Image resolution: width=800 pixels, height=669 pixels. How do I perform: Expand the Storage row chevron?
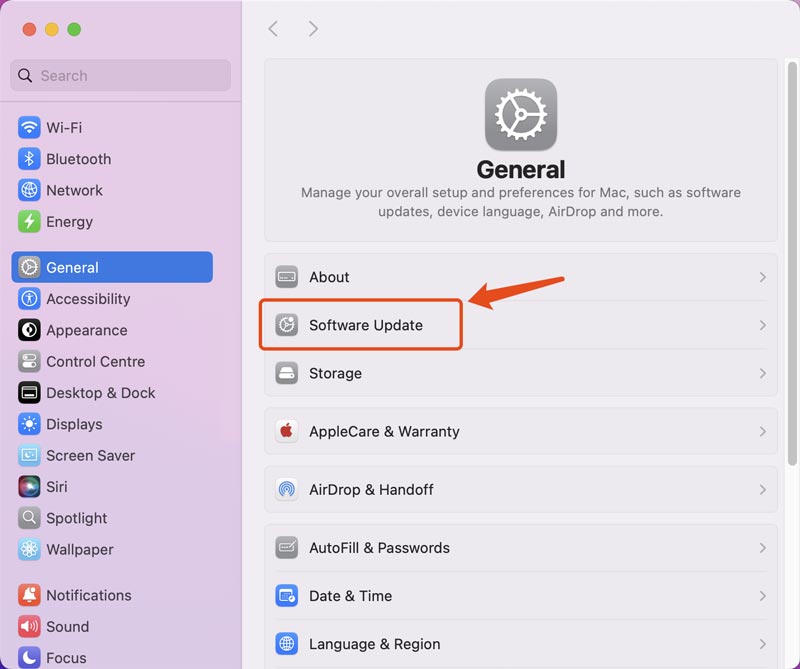click(762, 373)
